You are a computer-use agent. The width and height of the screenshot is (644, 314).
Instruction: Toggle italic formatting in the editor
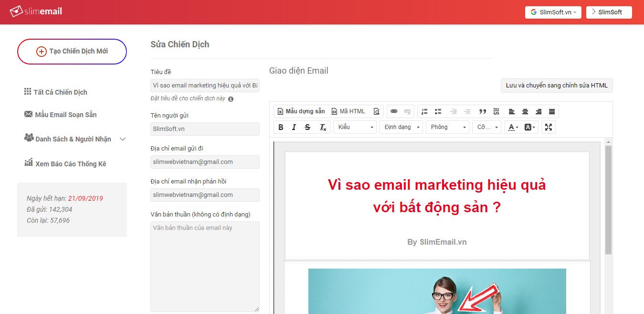pyautogui.click(x=294, y=127)
